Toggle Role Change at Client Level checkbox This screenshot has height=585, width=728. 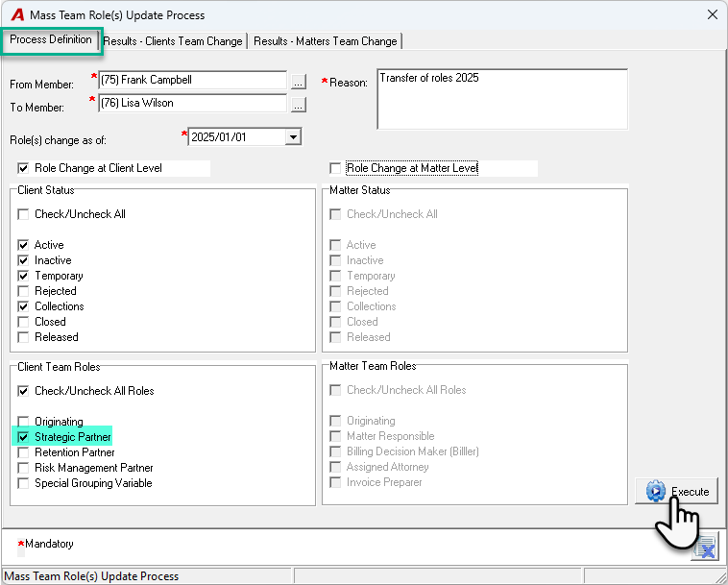coord(23,168)
